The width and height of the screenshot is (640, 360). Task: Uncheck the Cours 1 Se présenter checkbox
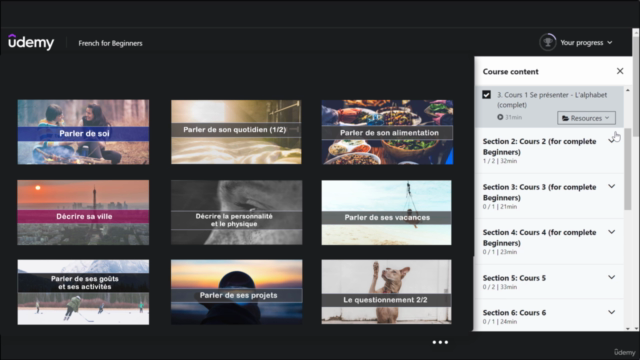coord(486,95)
